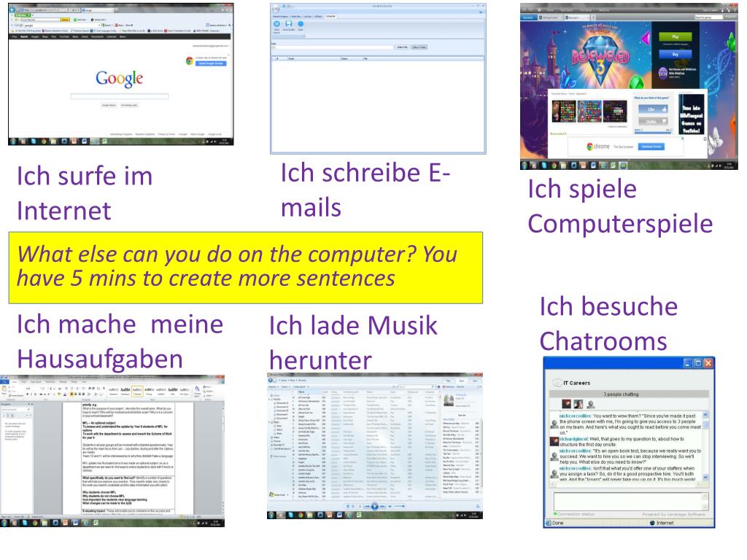Click scroll up arrow in chat message area
Screen dimensions: 747x560
pyautogui.click(x=705, y=415)
